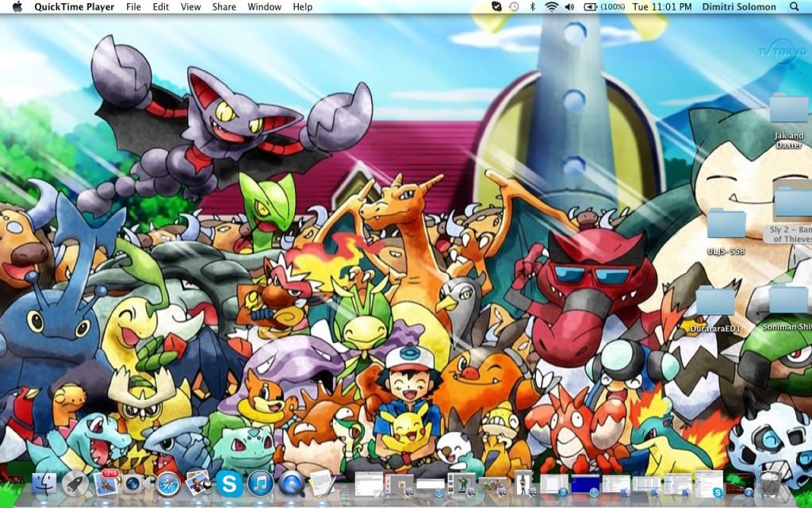Restore minimized TextEdit document window
The width and height of the screenshot is (812, 508).
(369, 483)
